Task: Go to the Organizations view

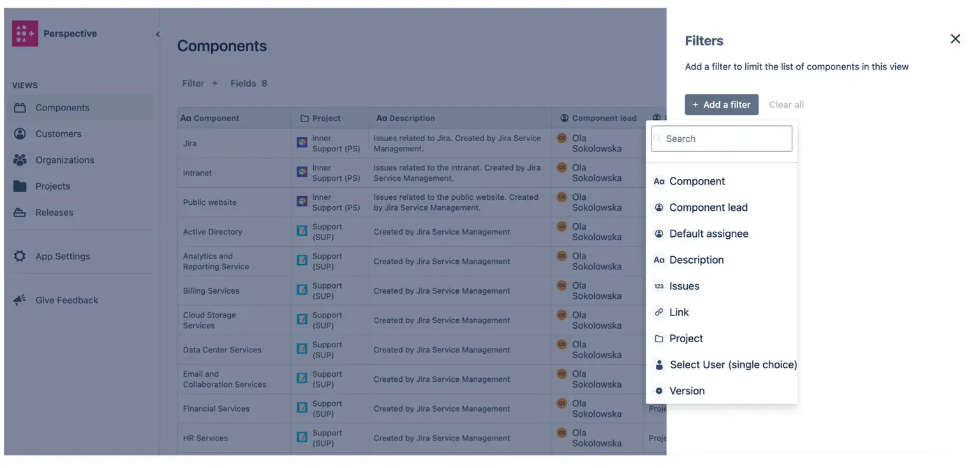Action: tap(64, 160)
